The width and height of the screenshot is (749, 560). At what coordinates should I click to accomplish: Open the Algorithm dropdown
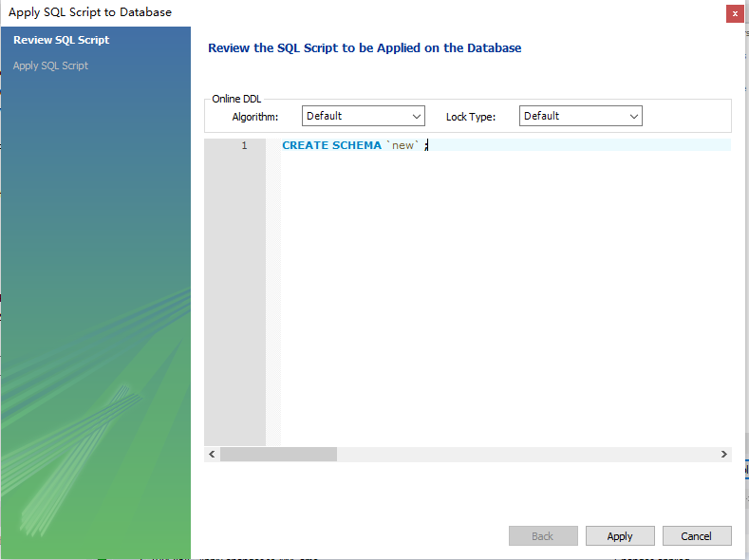point(363,116)
